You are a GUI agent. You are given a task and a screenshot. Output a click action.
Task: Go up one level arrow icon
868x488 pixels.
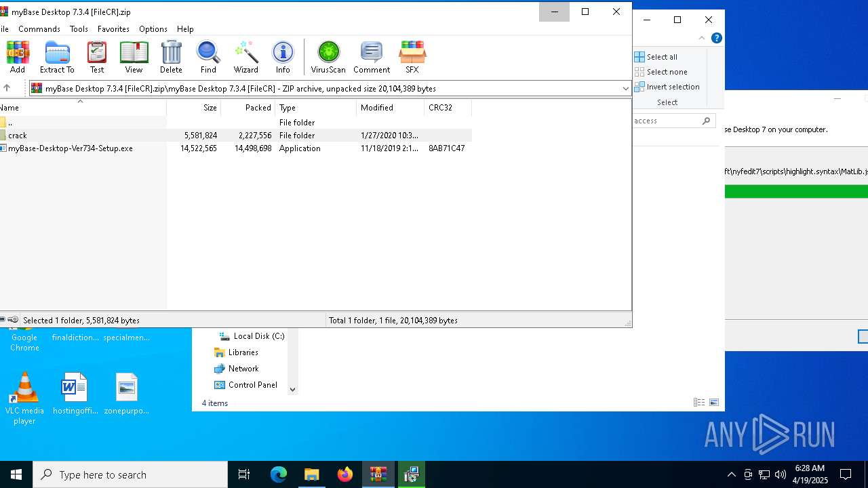7,88
